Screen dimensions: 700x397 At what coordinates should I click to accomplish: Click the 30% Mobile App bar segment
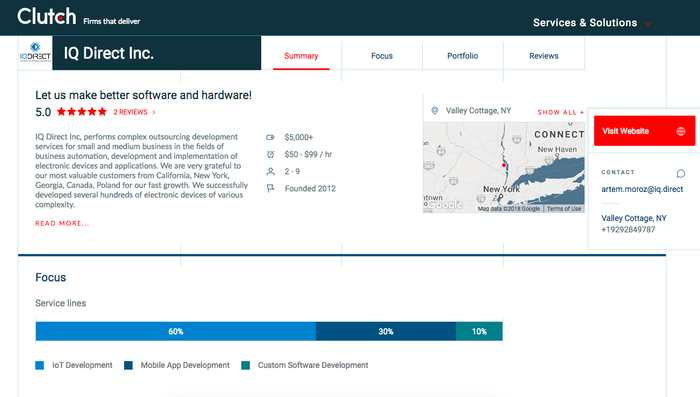386,331
